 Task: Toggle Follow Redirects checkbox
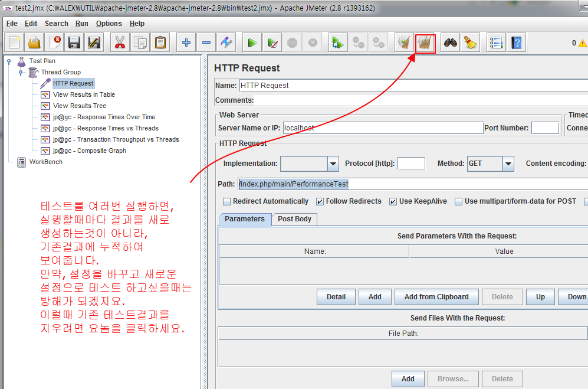pos(320,202)
